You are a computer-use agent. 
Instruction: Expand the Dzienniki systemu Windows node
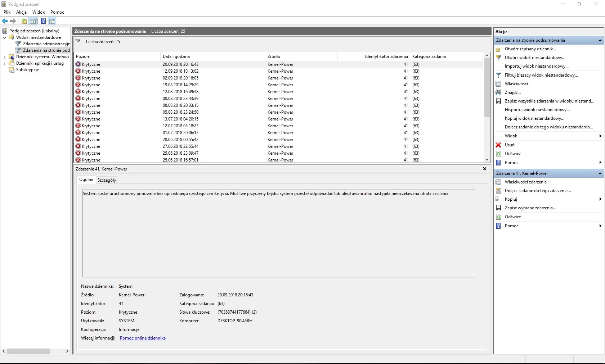(4, 57)
